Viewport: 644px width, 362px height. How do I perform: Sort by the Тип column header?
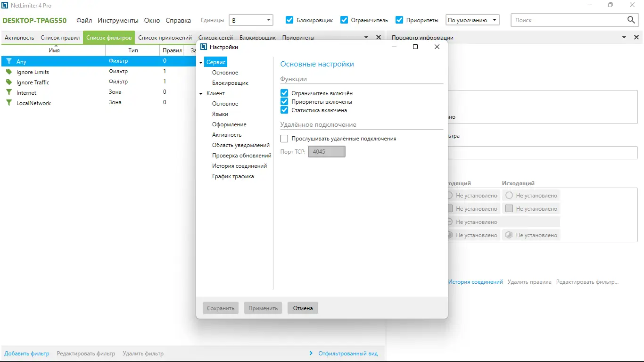pos(133,50)
